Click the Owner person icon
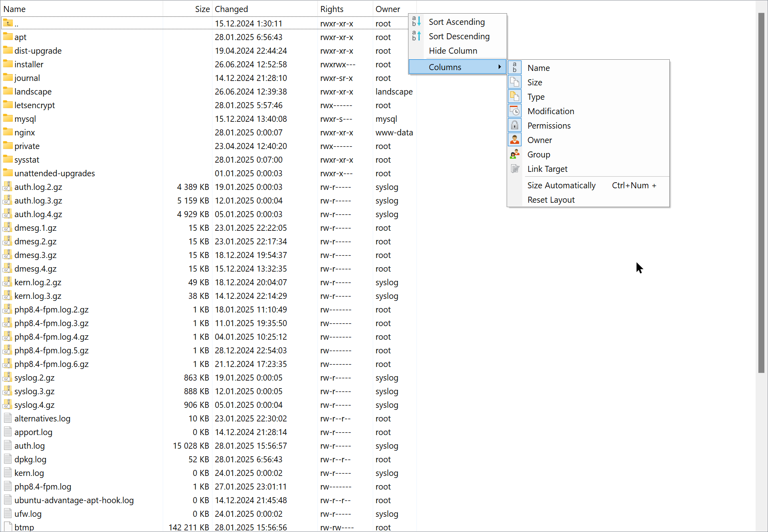The width and height of the screenshot is (768, 532). (515, 140)
